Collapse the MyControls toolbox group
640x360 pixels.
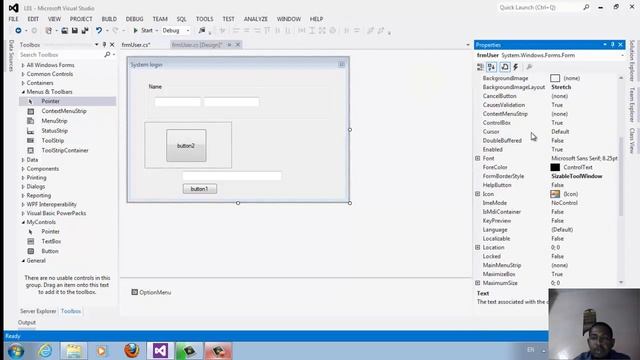(23, 222)
